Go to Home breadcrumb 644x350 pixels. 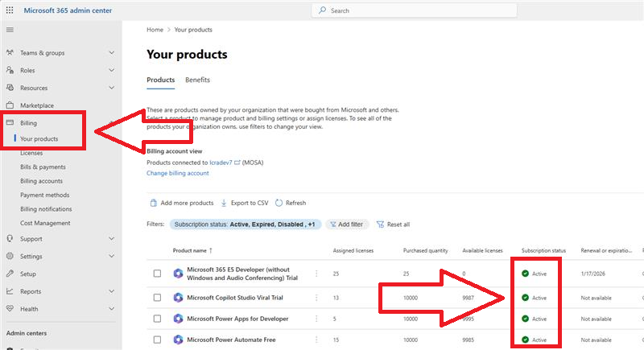point(155,30)
